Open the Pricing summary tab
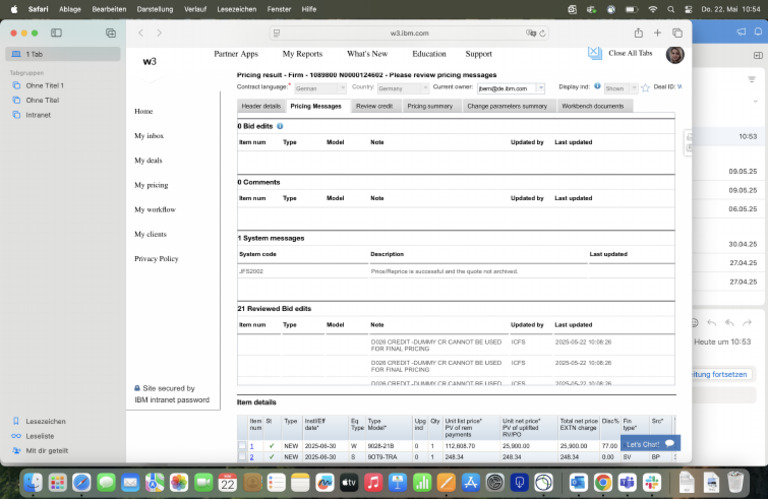This screenshot has height=499, width=768. coord(430,106)
